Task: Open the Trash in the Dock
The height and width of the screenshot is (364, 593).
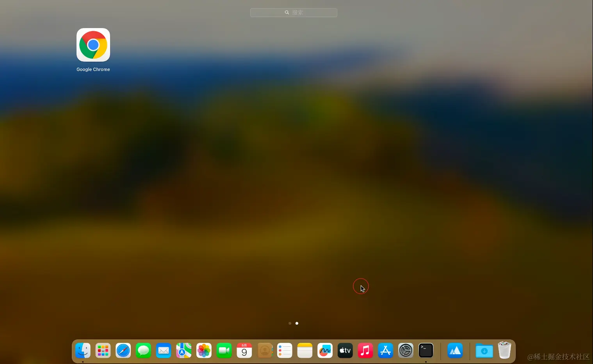Action: tap(504, 350)
